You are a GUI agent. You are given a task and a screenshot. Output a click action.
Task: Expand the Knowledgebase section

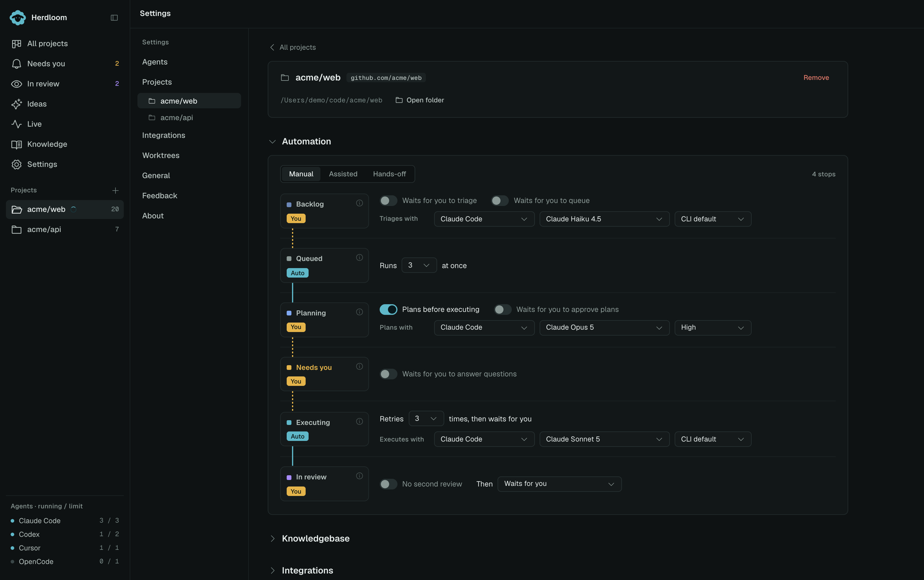tap(272, 539)
